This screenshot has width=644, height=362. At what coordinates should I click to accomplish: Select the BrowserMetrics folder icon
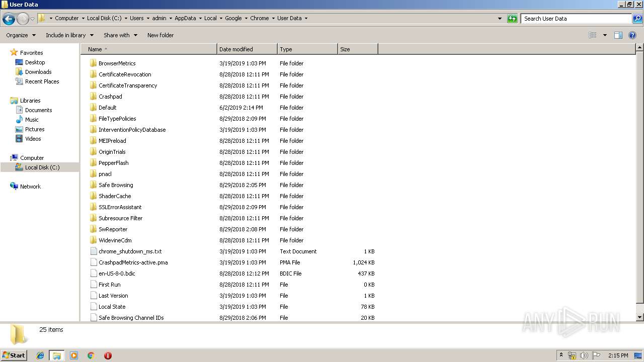pos(93,63)
